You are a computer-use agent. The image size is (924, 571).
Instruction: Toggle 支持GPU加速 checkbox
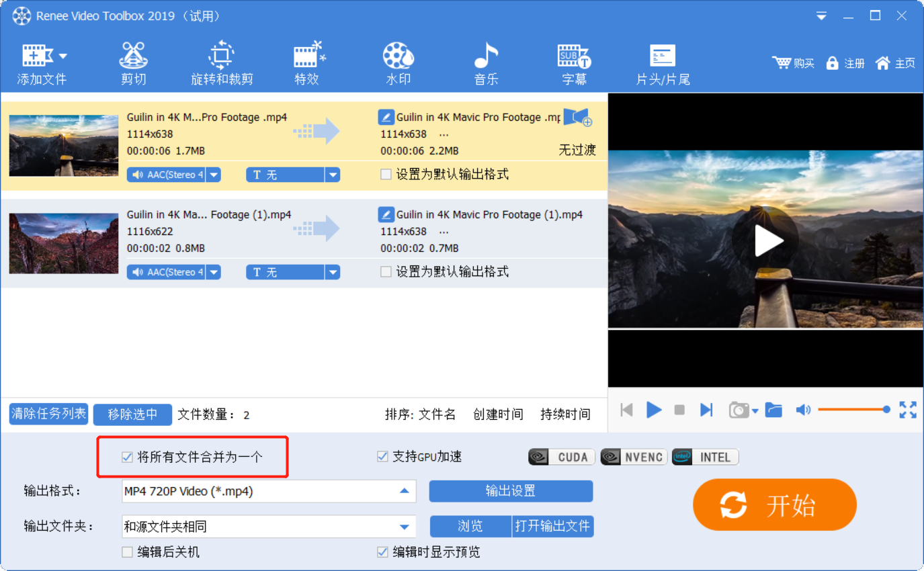(382, 457)
